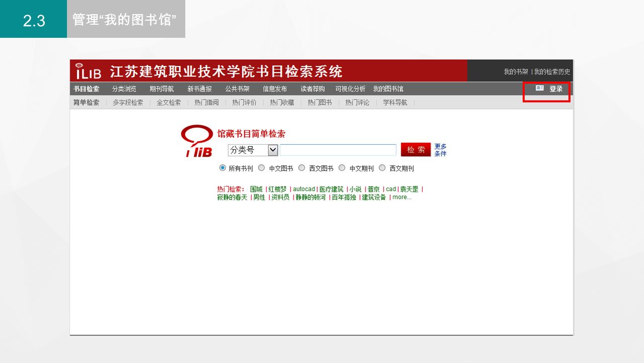The image size is (644, 363).
Task: Open the 期刊导航 menu
Action: tap(162, 89)
